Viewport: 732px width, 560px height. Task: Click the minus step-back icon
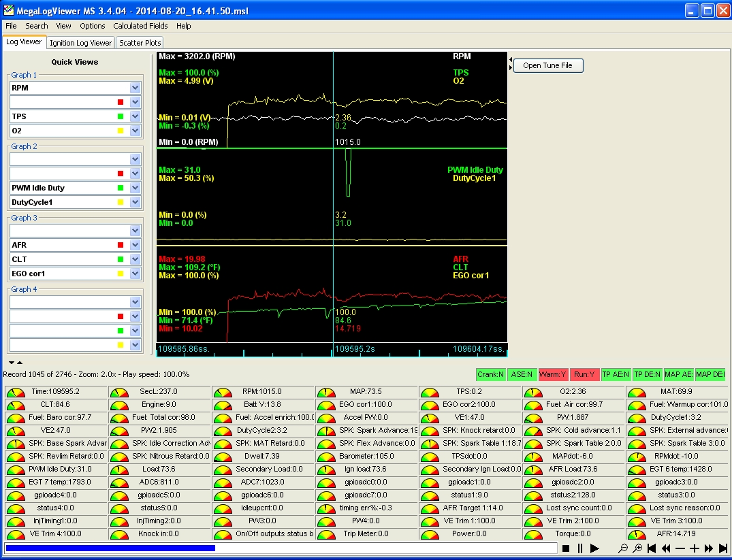(680, 548)
